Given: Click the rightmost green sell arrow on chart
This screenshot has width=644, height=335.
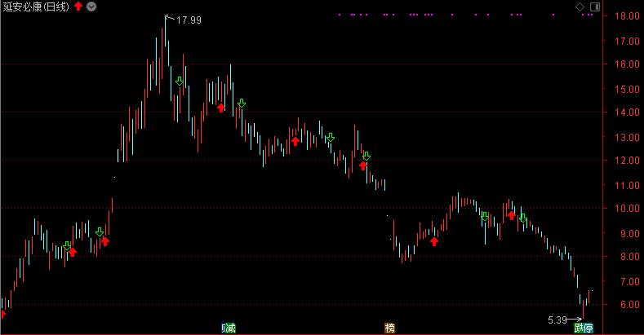Looking at the screenshot, I should click(522, 218).
